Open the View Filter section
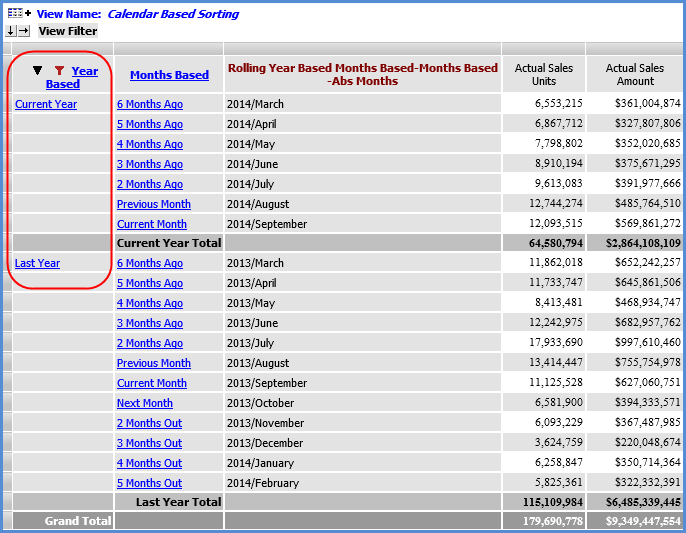The width and height of the screenshot is (686, 533). click(x=67, y=31)
